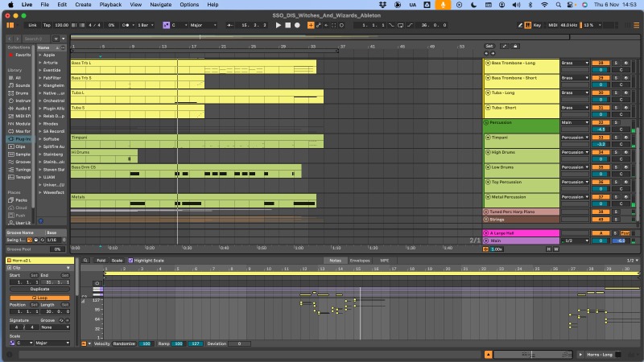Viewport: 644px width, 362px height.
Task: Unfold the Timpani track
Action: click(x=488, y=138)
